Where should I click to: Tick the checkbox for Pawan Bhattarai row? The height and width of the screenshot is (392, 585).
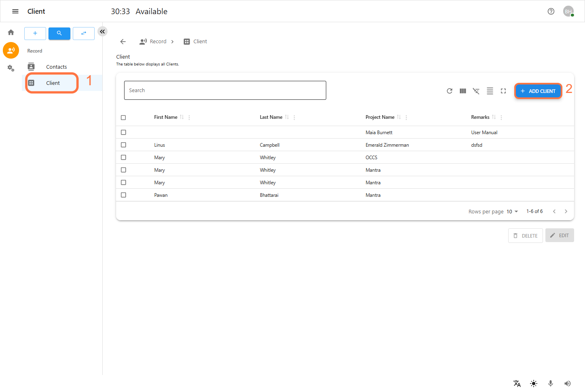123,195
